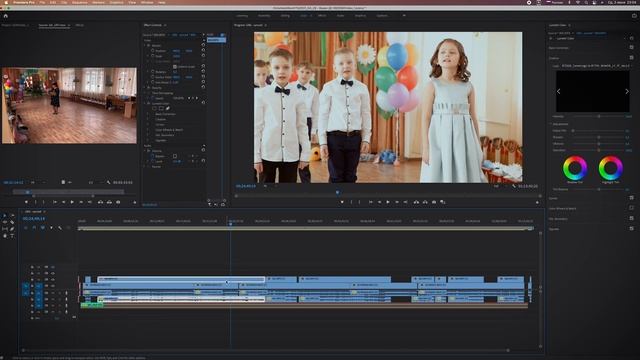Switch to the Effects workspace tab
This screenshot has height=360, width=640.
tap(322, 16)
